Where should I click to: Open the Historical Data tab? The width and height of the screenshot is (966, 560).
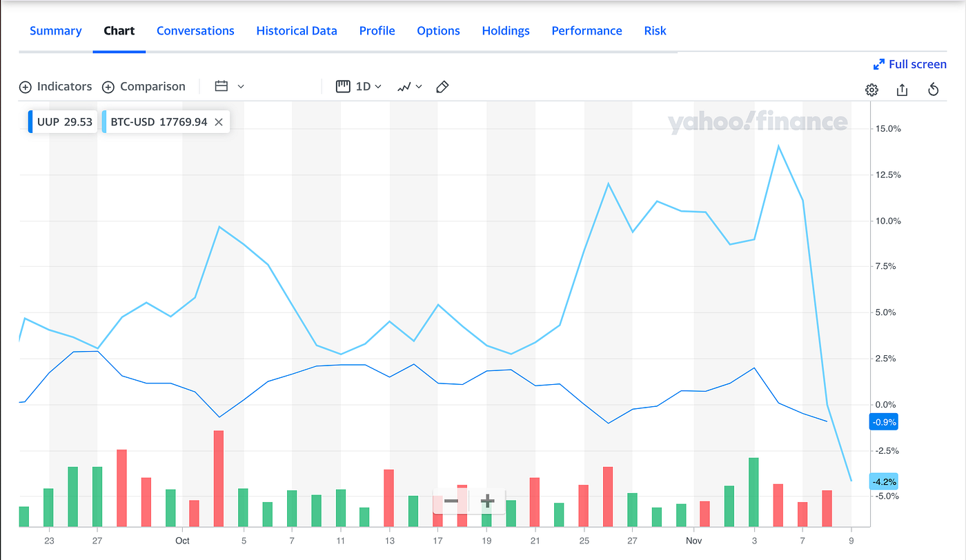pyautogui.click(x=297, y=31)
